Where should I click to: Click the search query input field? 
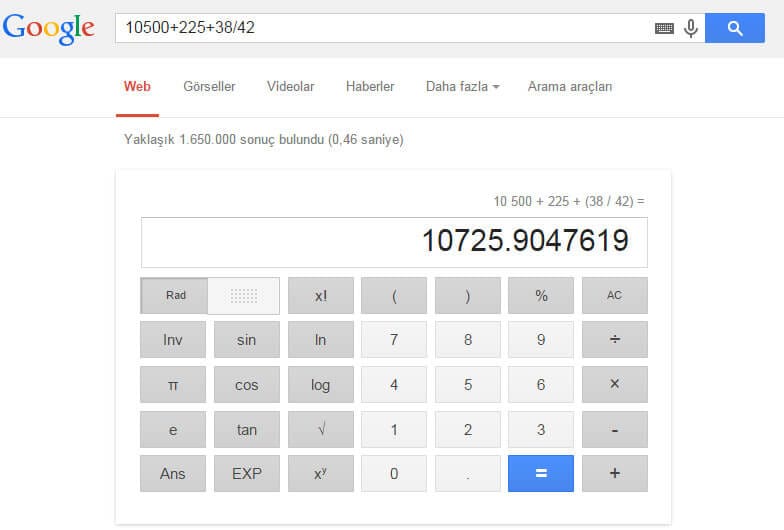(x=380, y=28)
